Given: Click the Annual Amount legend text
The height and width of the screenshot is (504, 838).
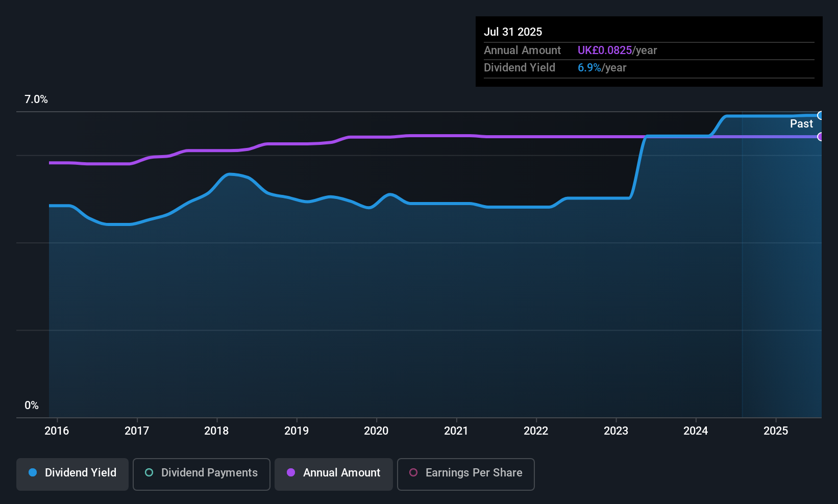Looking at the screenshot, I should tap(341, 473).
